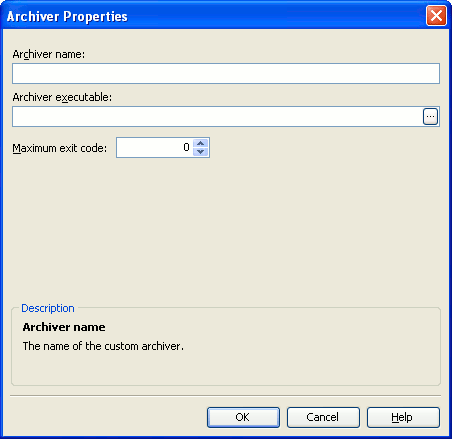Click the bold 'Archiver name' description title
Image resolution: width=452 pixels, height=439 pixels.
coord(64,327)
